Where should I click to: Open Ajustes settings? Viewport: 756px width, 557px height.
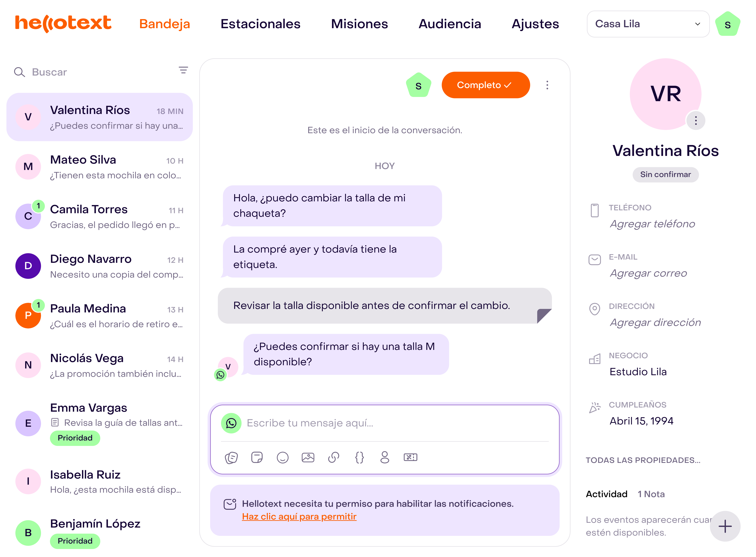535,24
